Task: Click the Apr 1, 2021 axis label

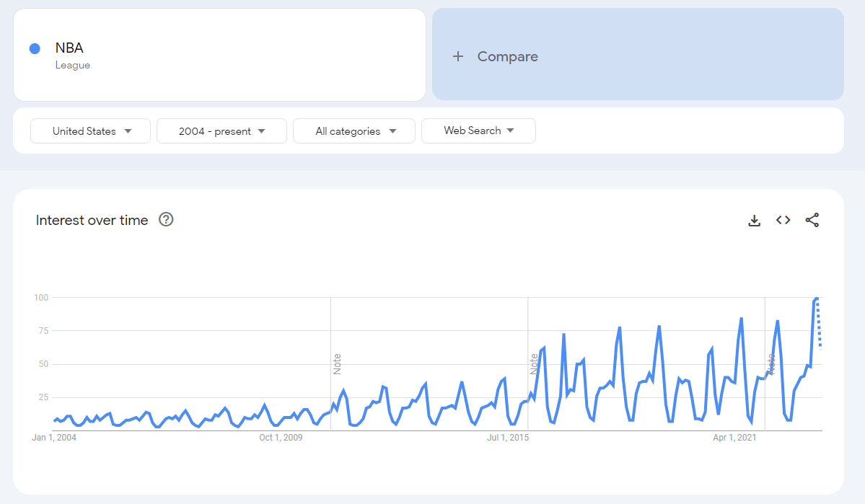Action: point(735,437)
